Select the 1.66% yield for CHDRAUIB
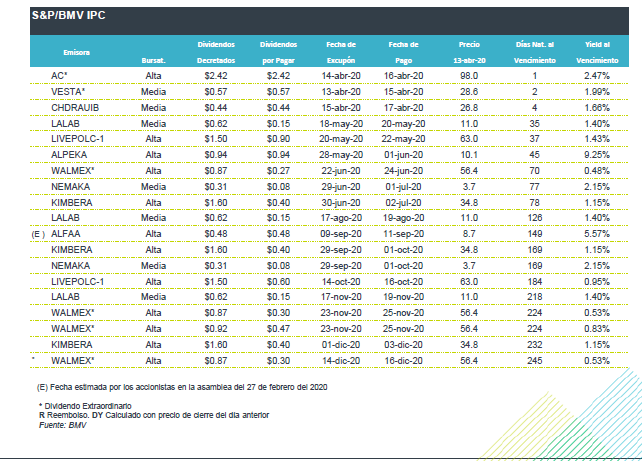 tap(597, 108)
